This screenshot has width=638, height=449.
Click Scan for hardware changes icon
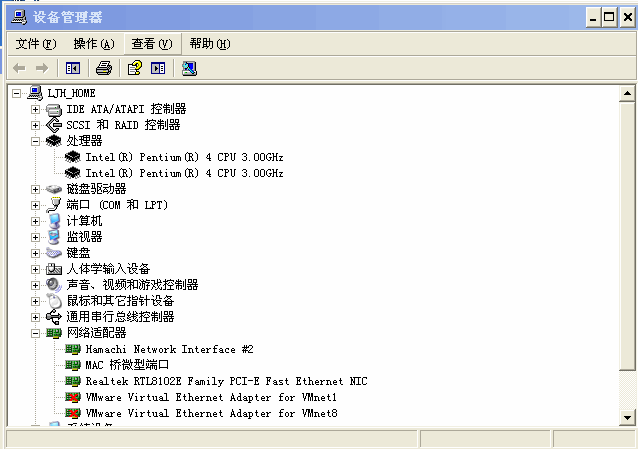tap(189, 68)
